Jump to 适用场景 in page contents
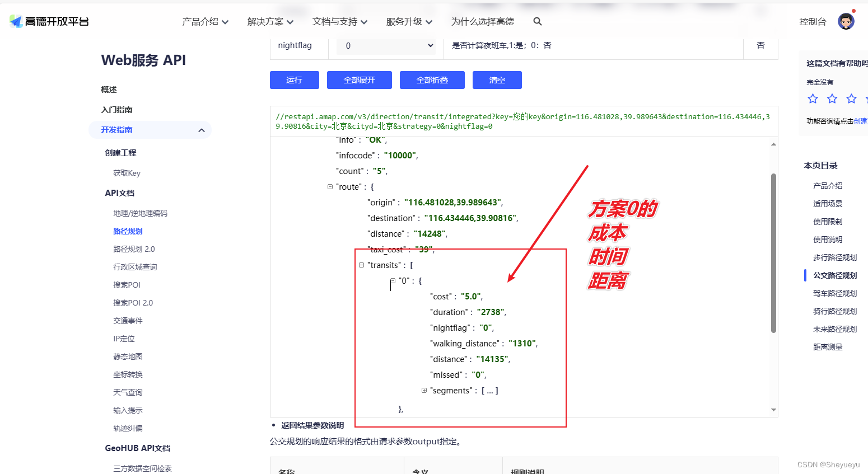 828,204
